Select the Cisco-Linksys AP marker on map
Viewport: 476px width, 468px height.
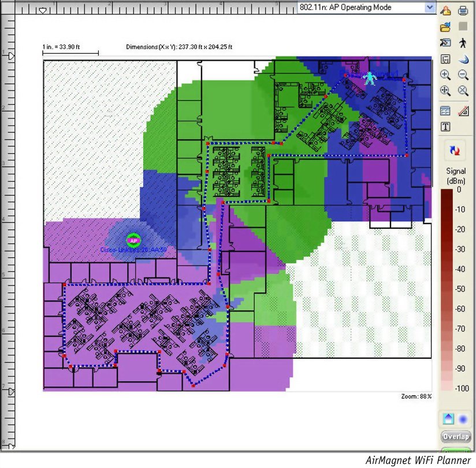click(x=133, y=240)
